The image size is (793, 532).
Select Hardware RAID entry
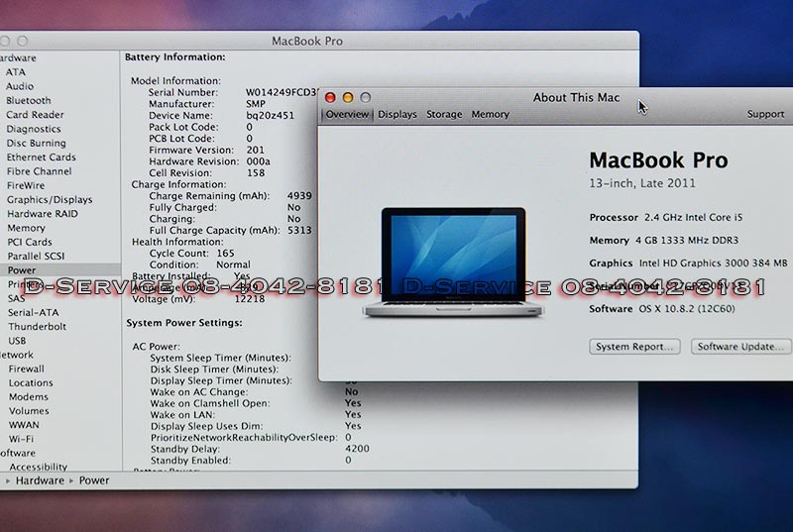pyautogui.click(x=43, y=214)
